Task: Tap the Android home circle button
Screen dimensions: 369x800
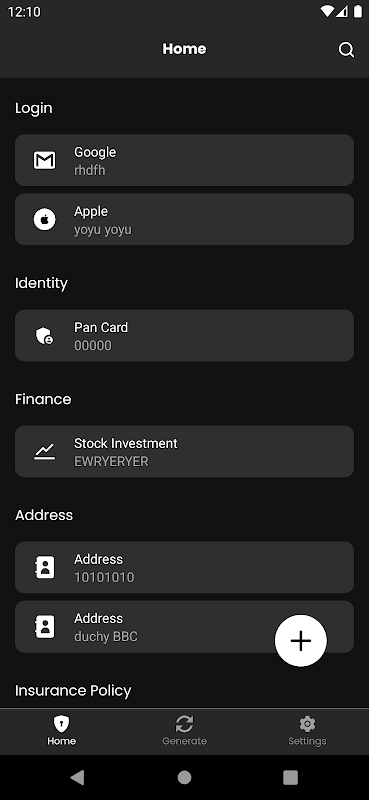Action: [184, 778]
